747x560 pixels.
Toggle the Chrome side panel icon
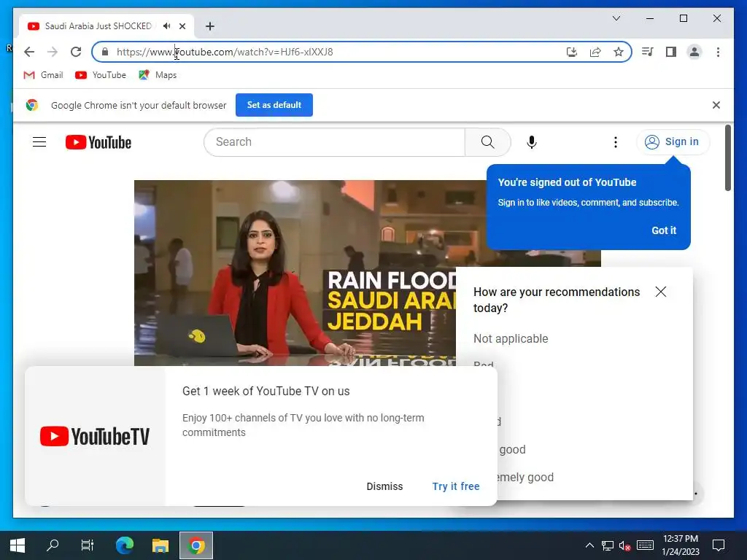[671, 52]
